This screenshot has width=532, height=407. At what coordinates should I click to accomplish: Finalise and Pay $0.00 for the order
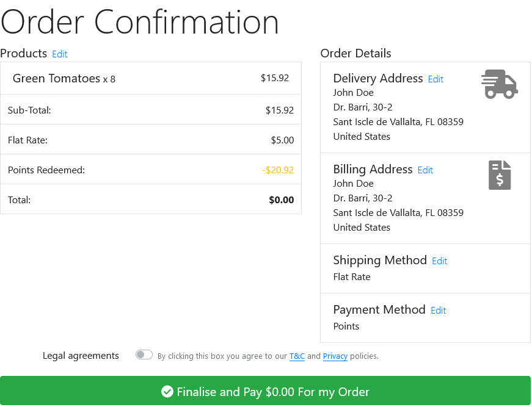click(x=265, y=391)
